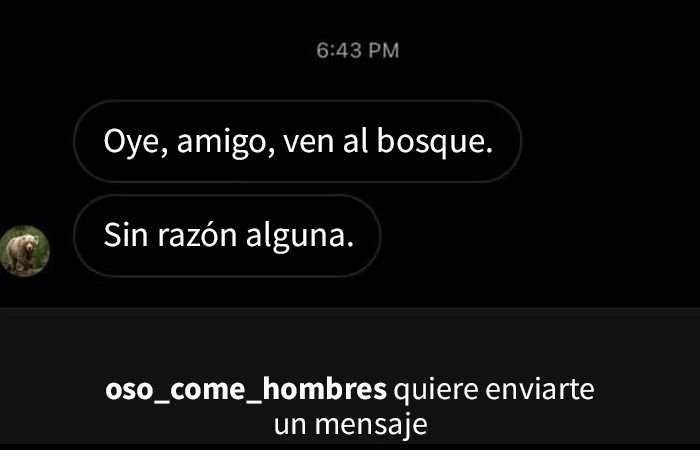
Task: Click the word 'razón' in second message
Action: click(197, 235)
